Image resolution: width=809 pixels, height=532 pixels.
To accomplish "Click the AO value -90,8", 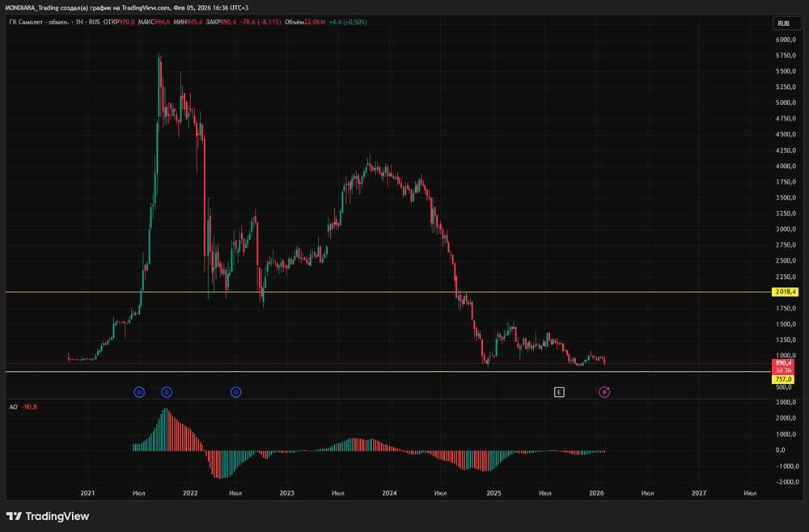I will 29,407.
